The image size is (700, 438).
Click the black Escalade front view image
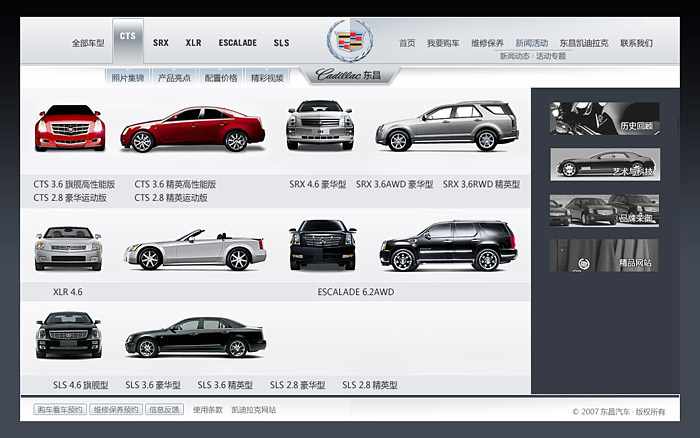pyautogui.click(x=322, y=245)
